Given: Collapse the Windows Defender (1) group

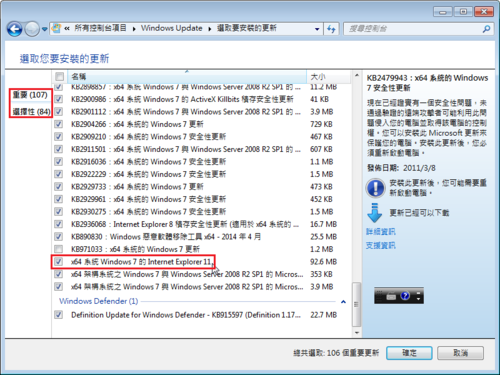Looking at the screenshot, I should tap(343, 302).
